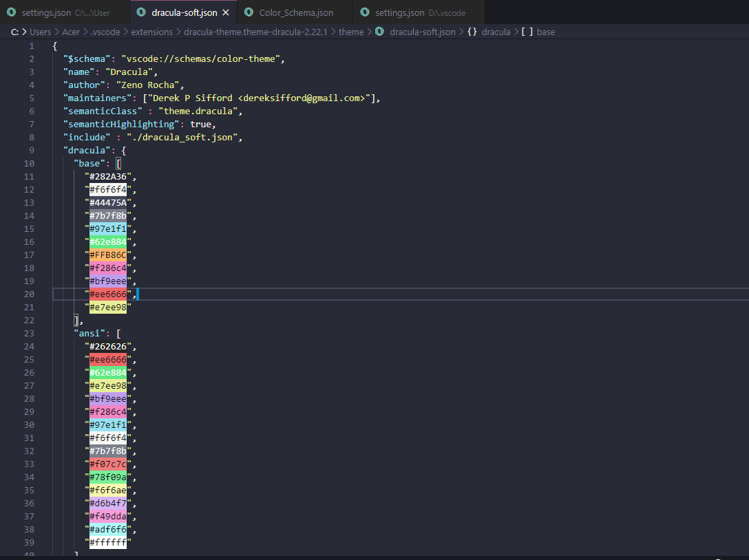Open the extensions breadcrumb segment
The image size is (749, 560).
[x=152, y=32]
